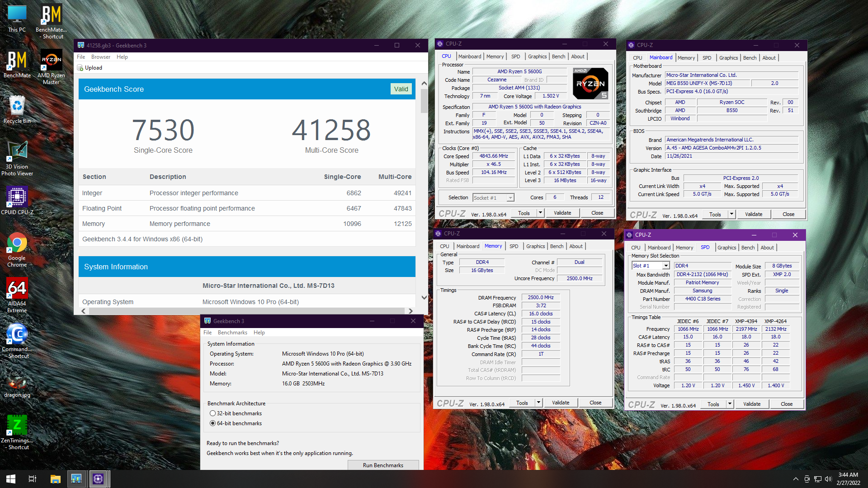
Task: Click Validate in the SPD CPU-Z window
Action: tap(751, 404)
